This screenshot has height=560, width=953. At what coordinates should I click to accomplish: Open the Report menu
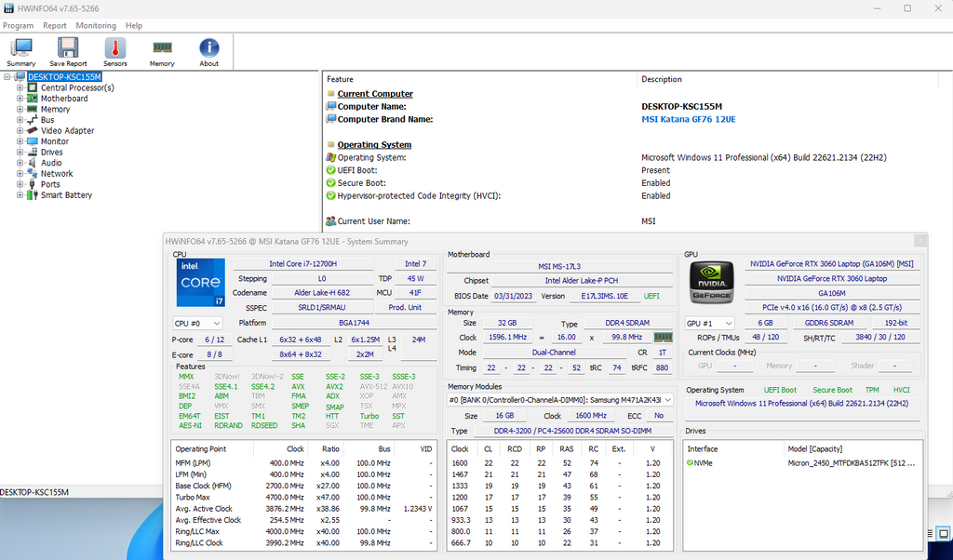(55, 25)
